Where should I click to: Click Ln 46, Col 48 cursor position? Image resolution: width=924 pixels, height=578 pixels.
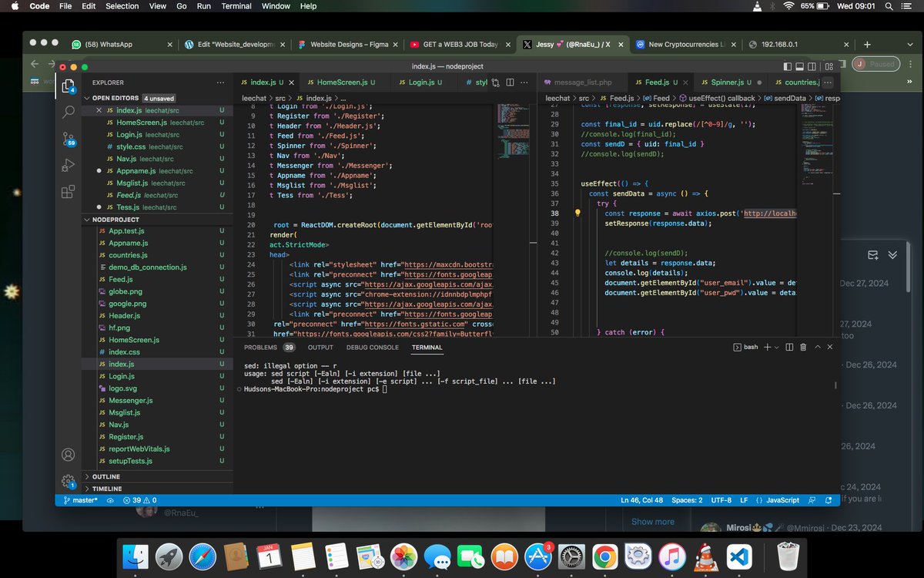pyautogui.click(x=641, y=500)
